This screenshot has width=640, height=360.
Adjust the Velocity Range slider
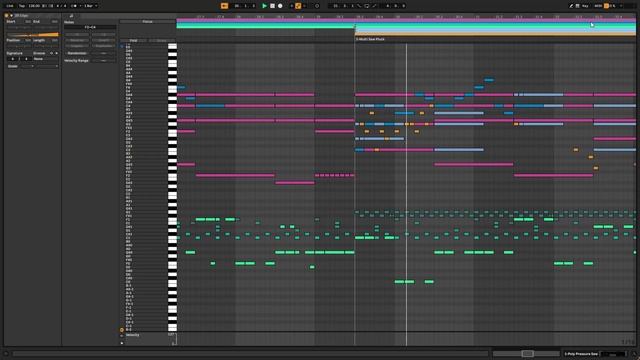(104, 60)
